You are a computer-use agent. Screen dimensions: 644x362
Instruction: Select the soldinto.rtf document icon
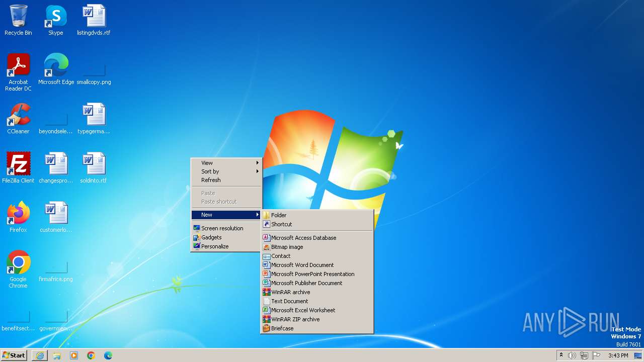(94, 168)
